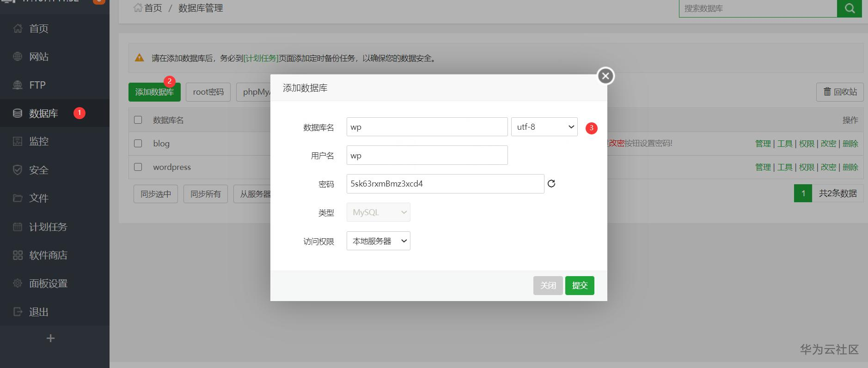Click the scheduled tasks calendar icon
Viewport: 868px width, 368px height.
point(18,227)
